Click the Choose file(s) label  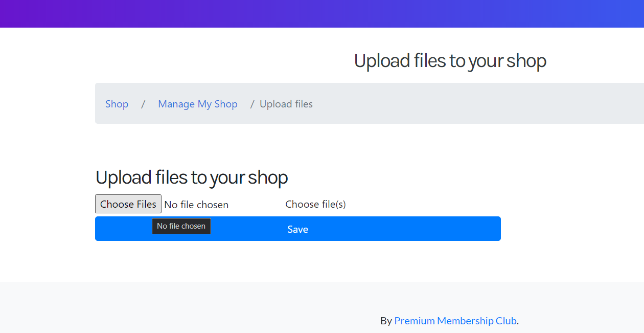315,204
